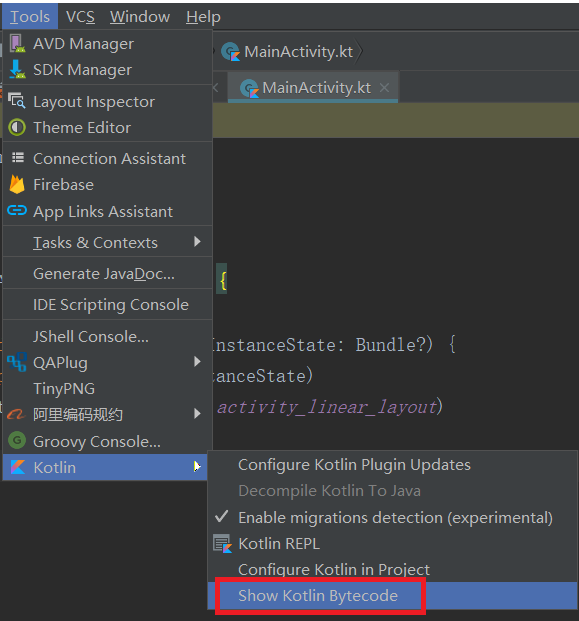Expand the 阿里编码规约 submenu arrow
Screen dimensions: 579x621
pyautogui.click(x=197, y=414)
